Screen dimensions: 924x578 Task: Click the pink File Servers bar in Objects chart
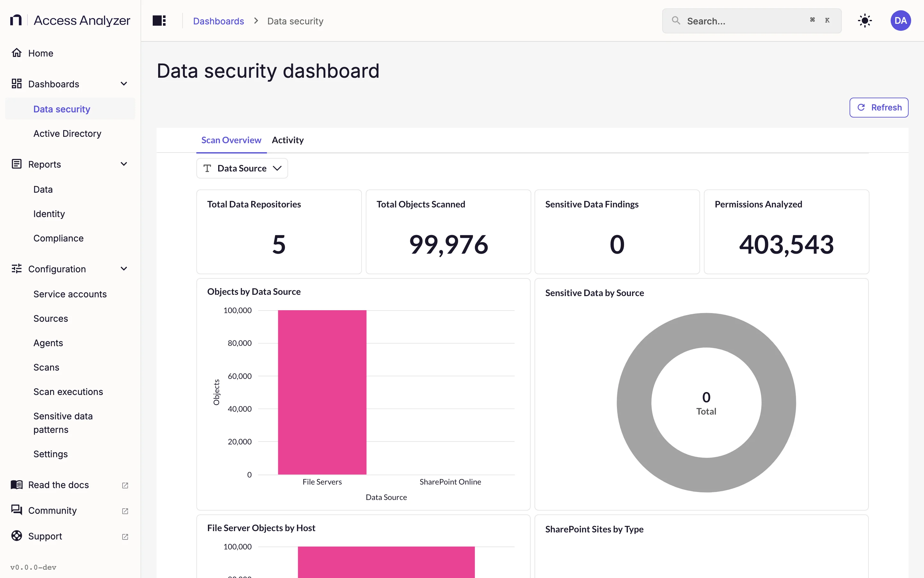tap(322, 392)
